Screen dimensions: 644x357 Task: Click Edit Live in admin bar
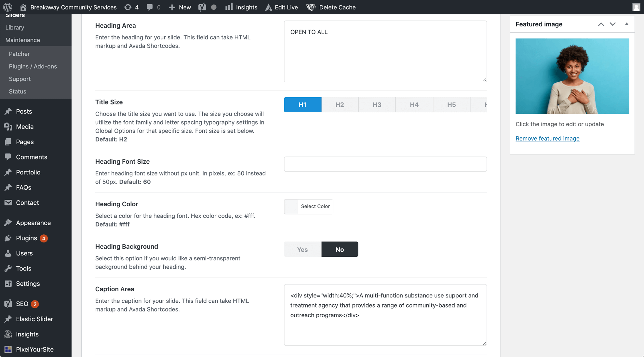[286, 7]
